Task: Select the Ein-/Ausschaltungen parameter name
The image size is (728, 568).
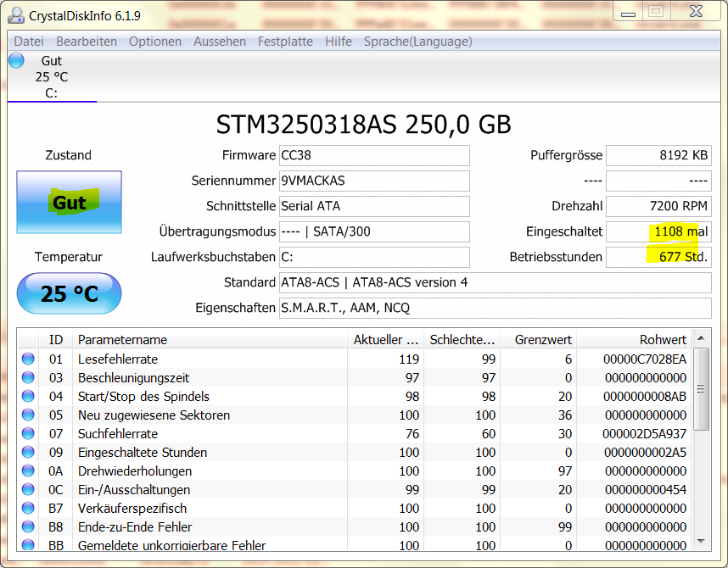Action: point(134,489)
